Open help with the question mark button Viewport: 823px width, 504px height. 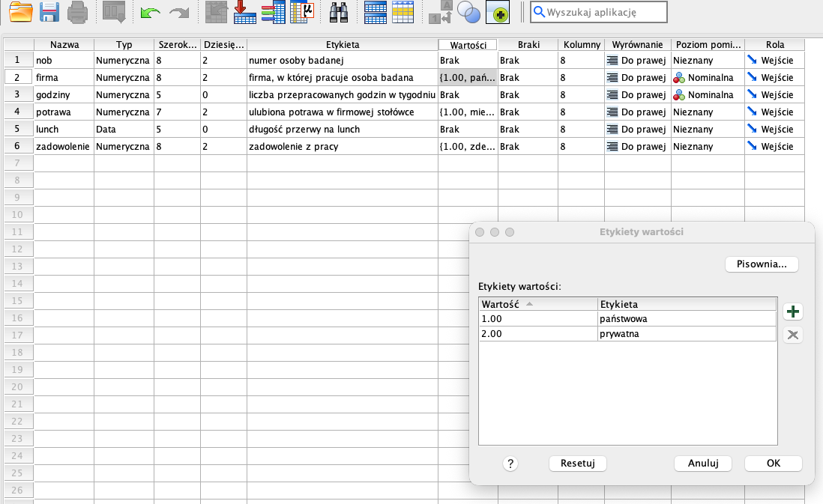(510, 464)
